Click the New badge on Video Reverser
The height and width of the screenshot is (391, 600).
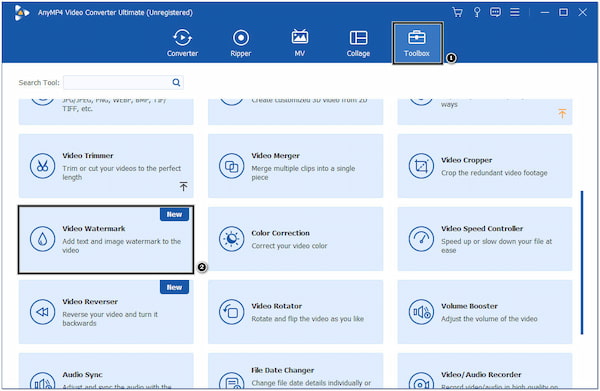(x=174, y=287)
